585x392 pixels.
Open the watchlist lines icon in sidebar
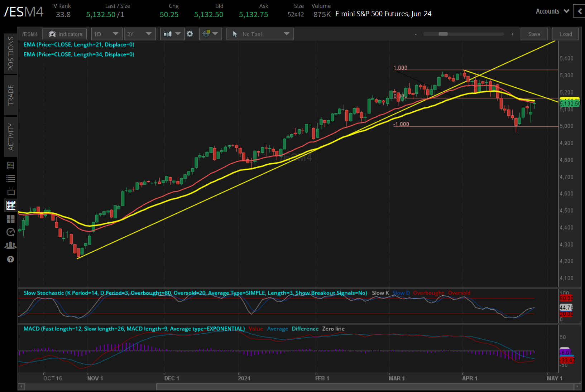(x=10, y=178)
